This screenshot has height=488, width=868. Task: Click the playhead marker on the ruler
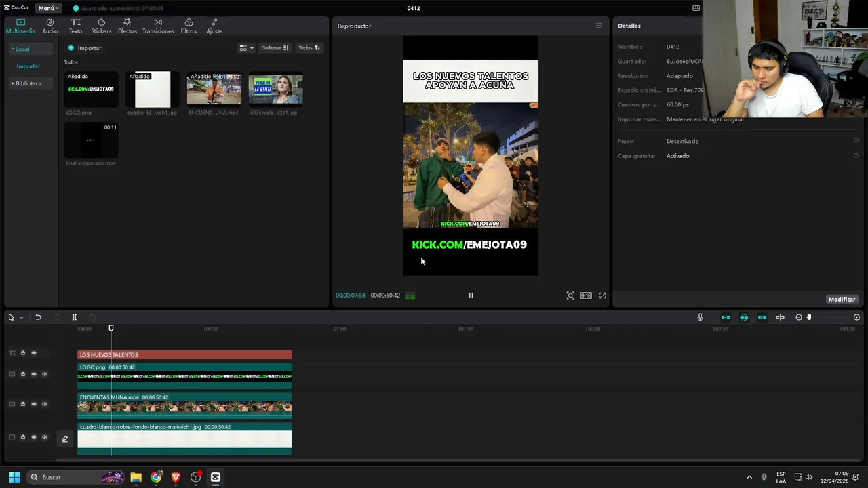click(111, 329)
